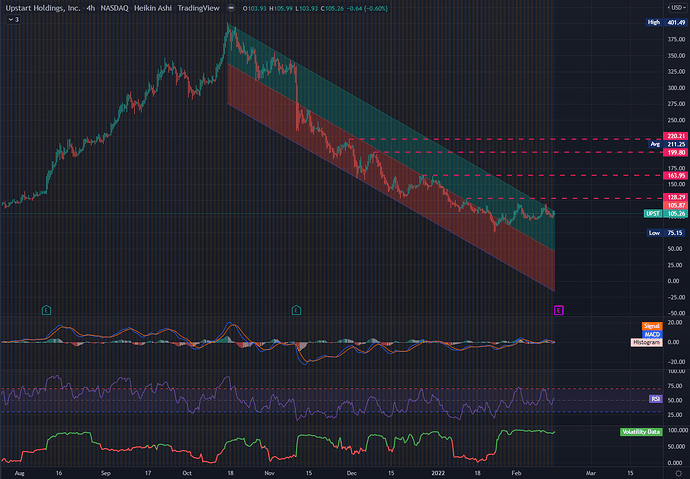The height and width of the screenshot is (479, 690).
Task: Click the Histogram indicator label
Action: pos(646,342)
